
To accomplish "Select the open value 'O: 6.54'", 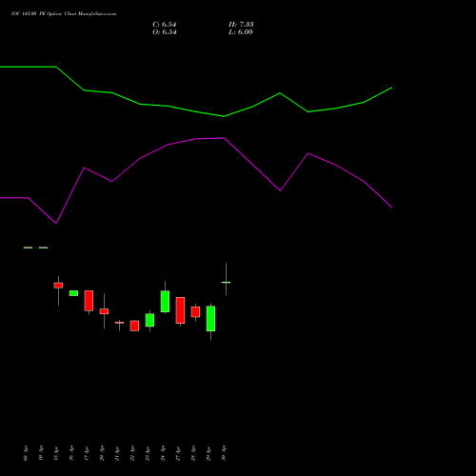I will pos(165,32).
